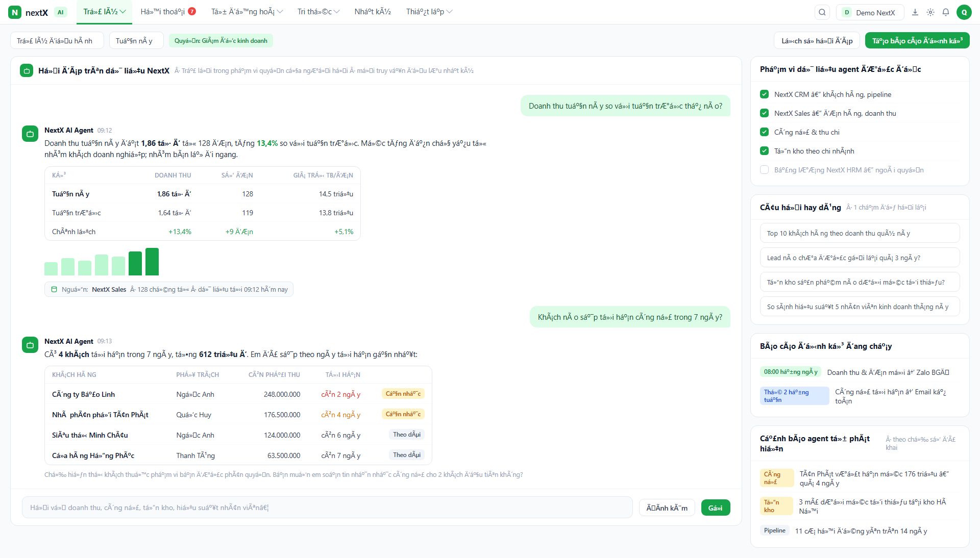Click the gray badge on 124.000.000 row
The image size is (980, 558).
pyautogui.click(x=407, y=435)
